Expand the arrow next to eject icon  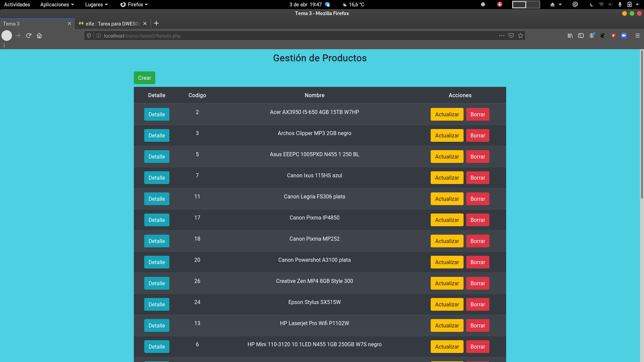[x=560, y=4]
